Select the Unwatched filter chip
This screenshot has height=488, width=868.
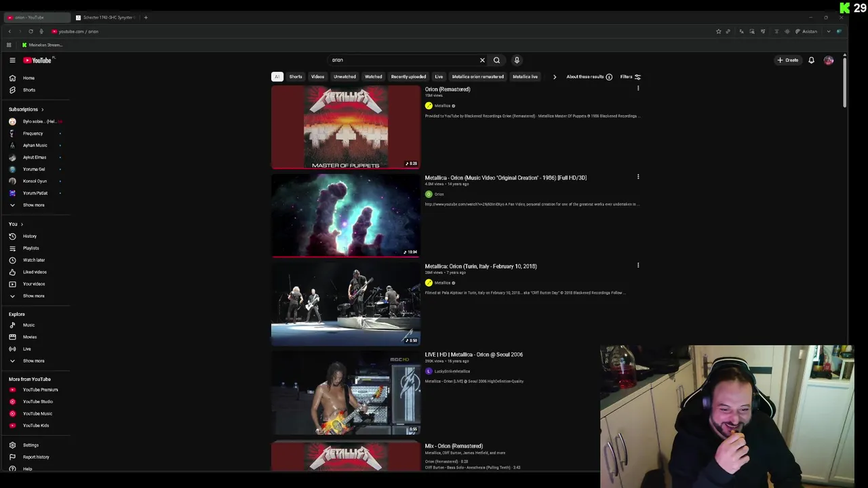pyautogui.click(x=344, y=77)
